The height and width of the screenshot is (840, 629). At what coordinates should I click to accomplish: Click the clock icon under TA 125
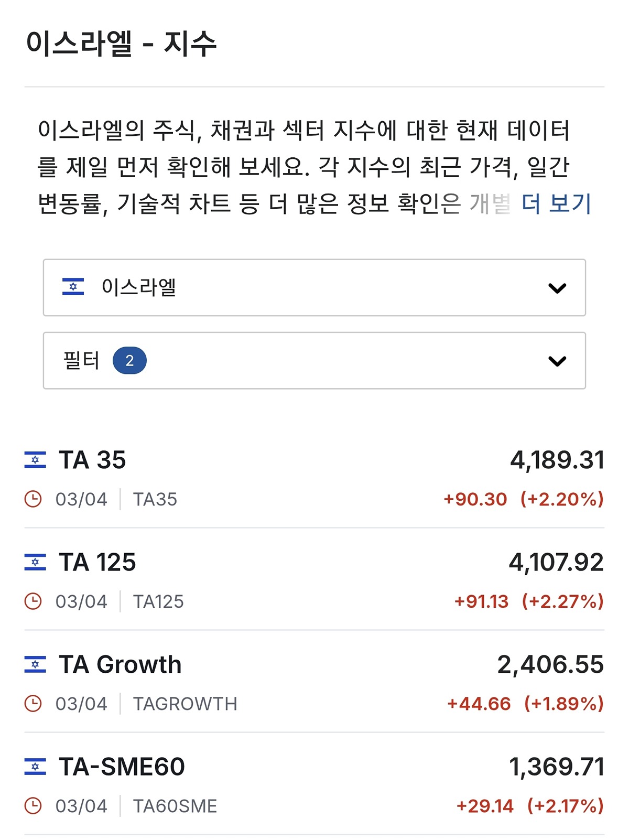tap(33, 601)
